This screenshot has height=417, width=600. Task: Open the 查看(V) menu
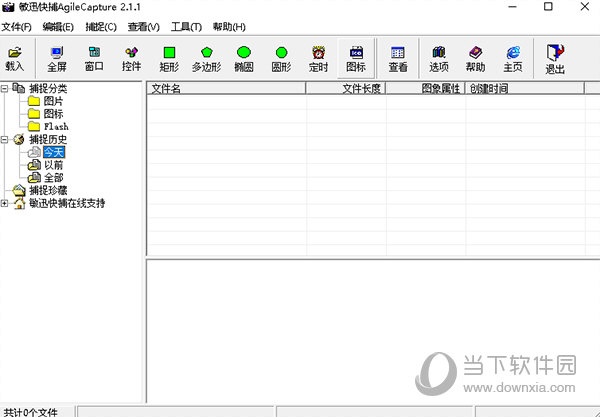tap(143, 27)
